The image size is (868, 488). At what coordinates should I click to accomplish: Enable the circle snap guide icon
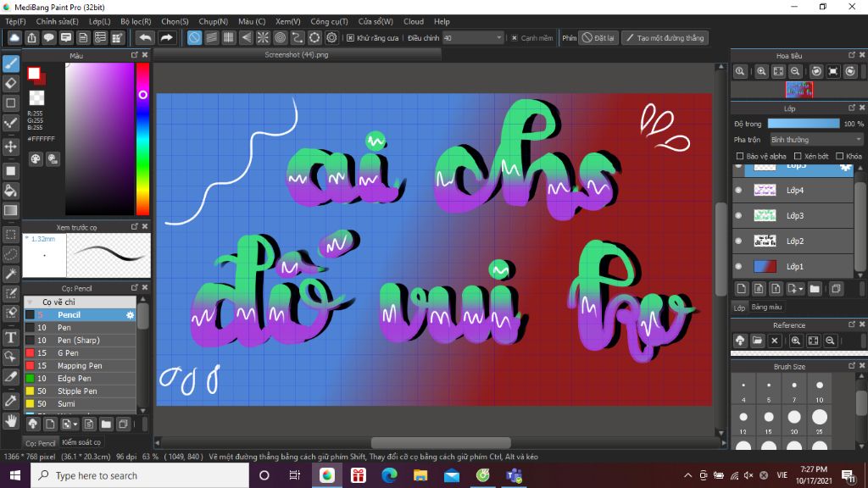point(280,37)
